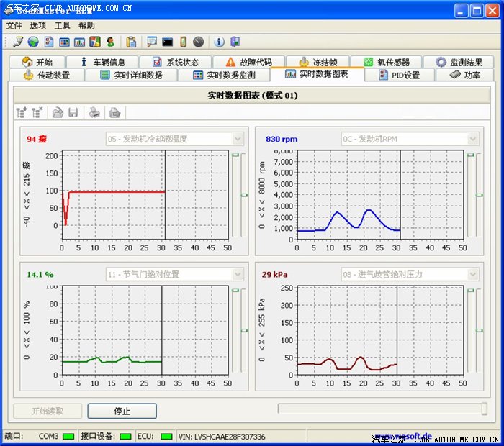
Task: Open the 11 throttle position PID dropdown
Action: click(238, 274)
